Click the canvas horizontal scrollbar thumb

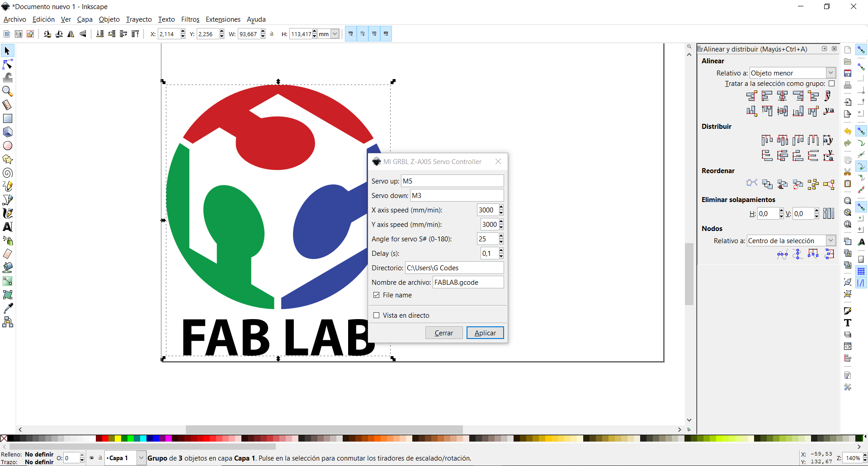324,429
